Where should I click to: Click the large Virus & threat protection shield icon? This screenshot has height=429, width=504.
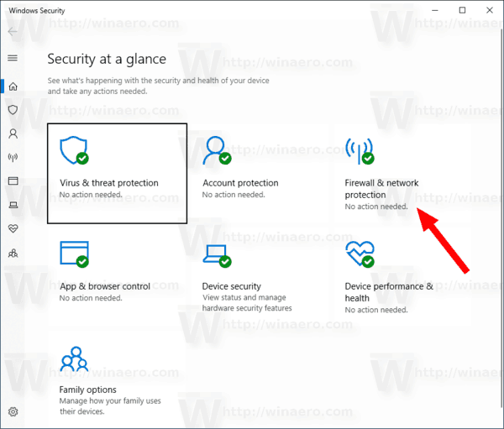click(x=74, y=150)
